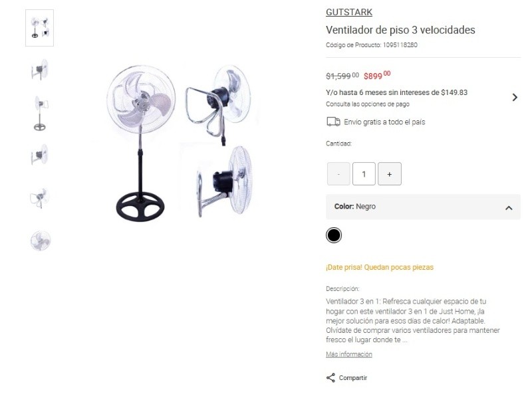Select the second thumbnail of the wall-mount fan
Viewport: 532px width, 396px height.
tap(40, 70)
